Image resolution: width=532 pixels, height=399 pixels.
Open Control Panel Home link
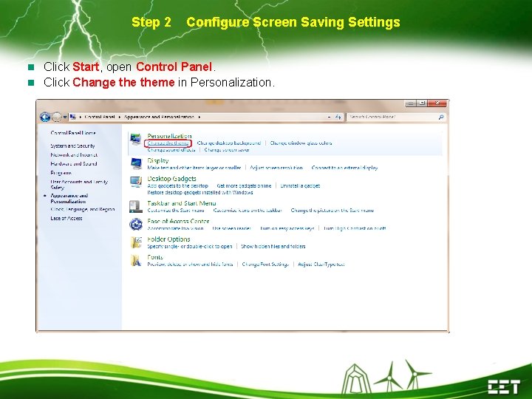click(x=73, y=133)
